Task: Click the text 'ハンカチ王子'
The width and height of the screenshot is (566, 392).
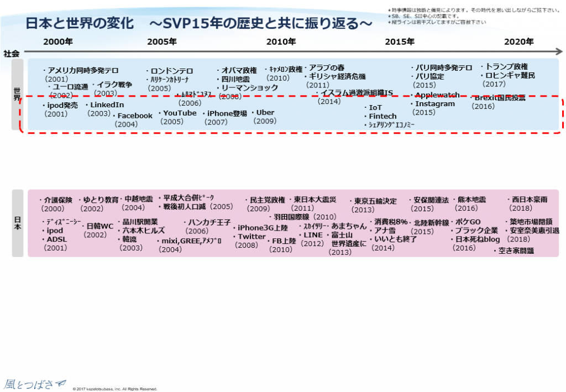Action: click(x=209, y=222)
